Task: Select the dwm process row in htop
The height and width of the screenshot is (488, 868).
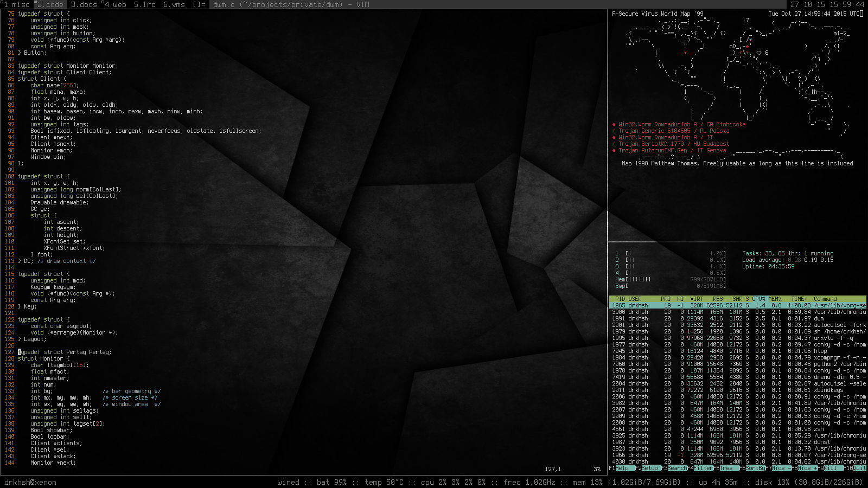Action: tap(705, 318)
